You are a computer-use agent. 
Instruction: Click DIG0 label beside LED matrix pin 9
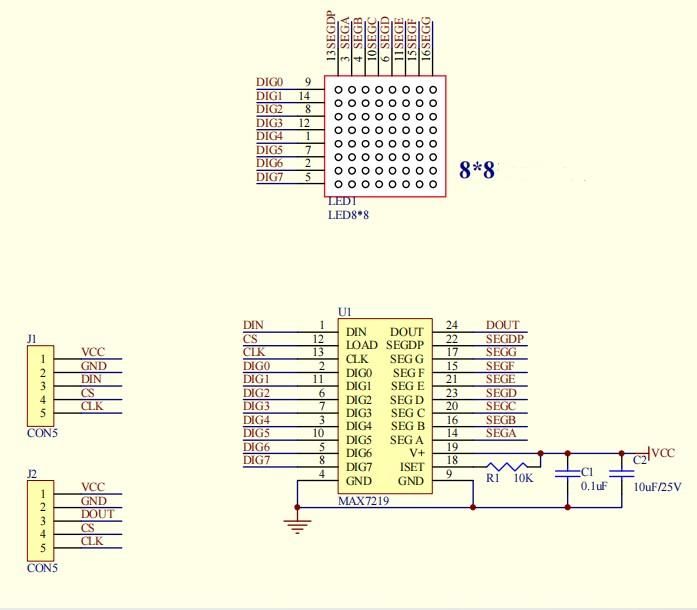269,82
